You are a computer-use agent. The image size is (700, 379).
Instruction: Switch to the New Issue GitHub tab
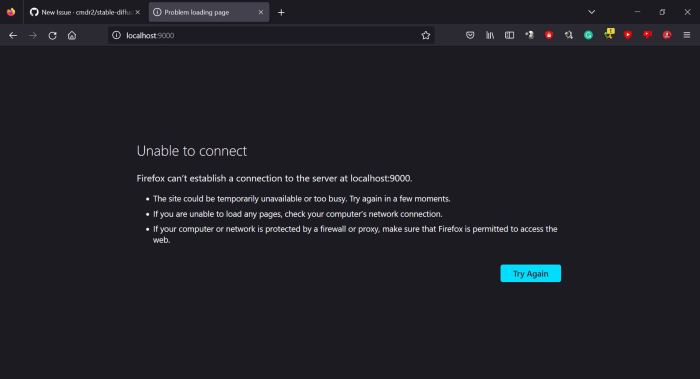85,12
